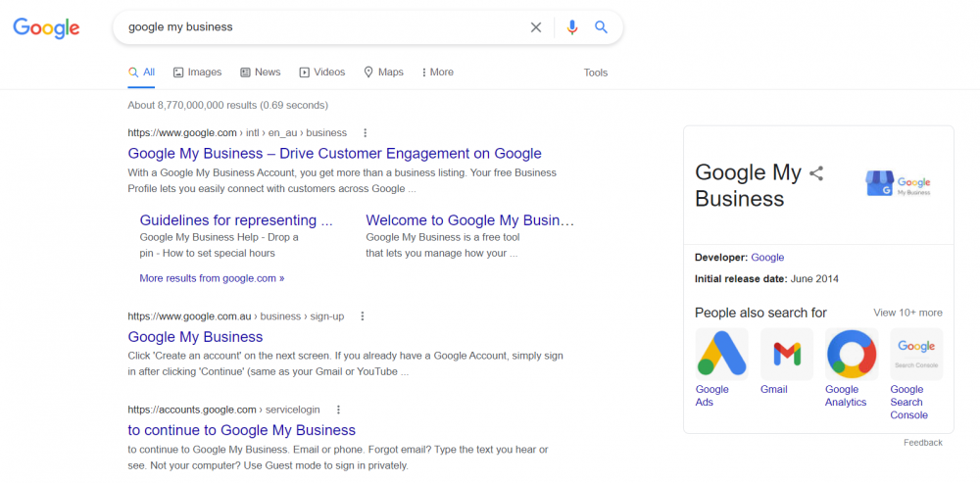Click the 'Initial release date: June 2014' text
Image resolution: width=980 pixels, height=483 pixels.
(x=767, y=279)
